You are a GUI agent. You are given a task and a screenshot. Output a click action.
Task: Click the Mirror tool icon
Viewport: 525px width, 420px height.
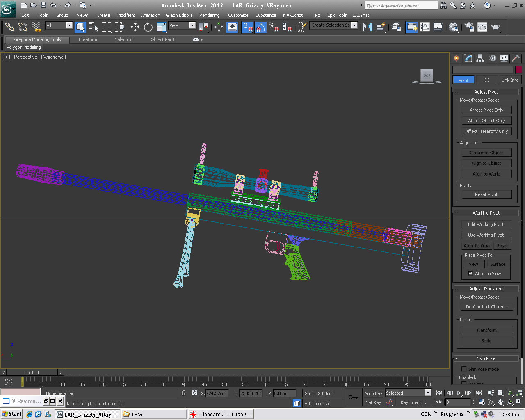point(367,27)
